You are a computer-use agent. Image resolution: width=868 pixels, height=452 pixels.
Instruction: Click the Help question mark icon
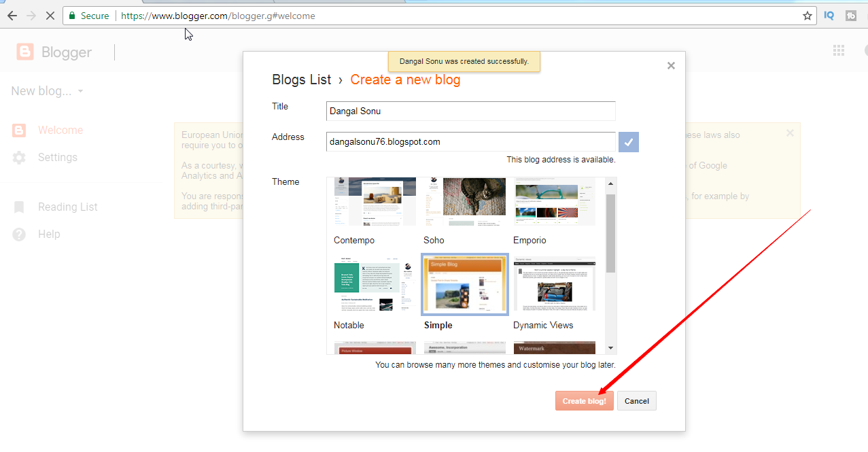[19, 234]
